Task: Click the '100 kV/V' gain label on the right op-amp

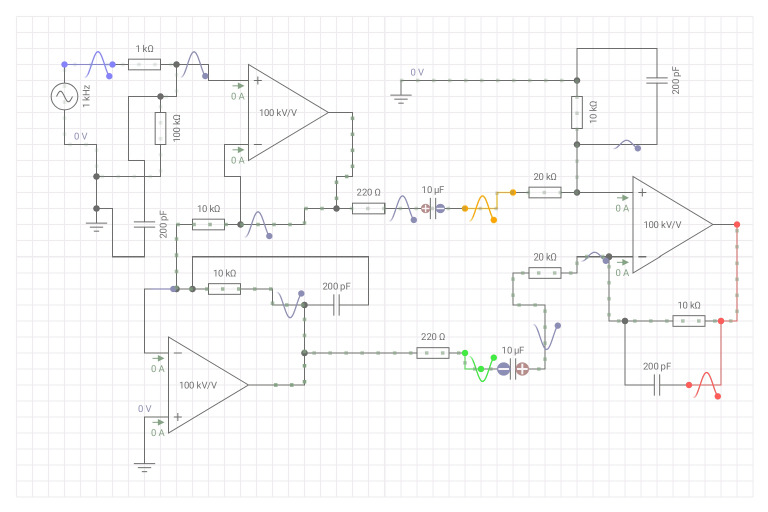Action: (x=662, y=225)
